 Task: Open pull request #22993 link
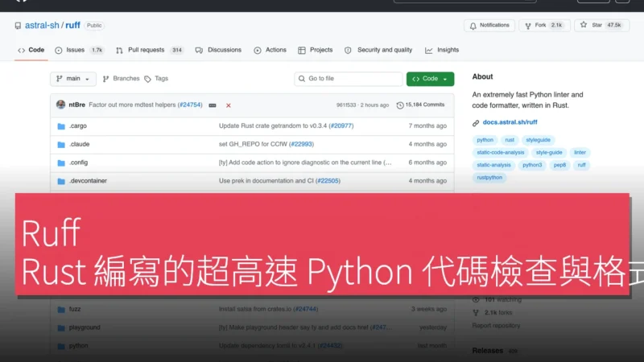click(x=301, y=145)
